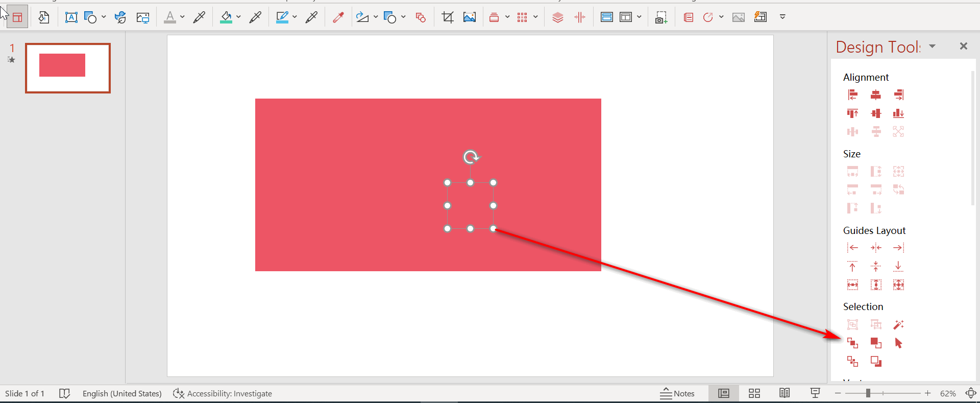Expand the toolbar overflow options arrow
The height and width of the screenshot is (403, 980).
[x=782, y=17]
